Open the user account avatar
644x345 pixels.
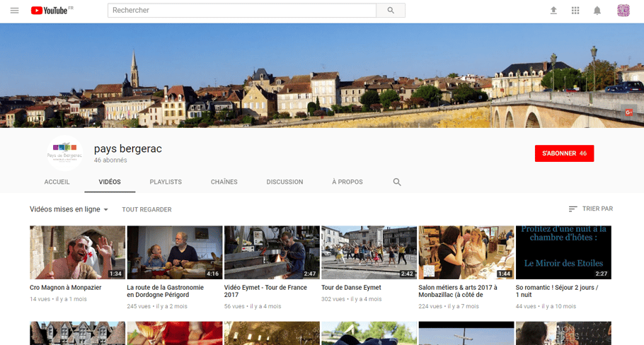click(x=623, y=11)
